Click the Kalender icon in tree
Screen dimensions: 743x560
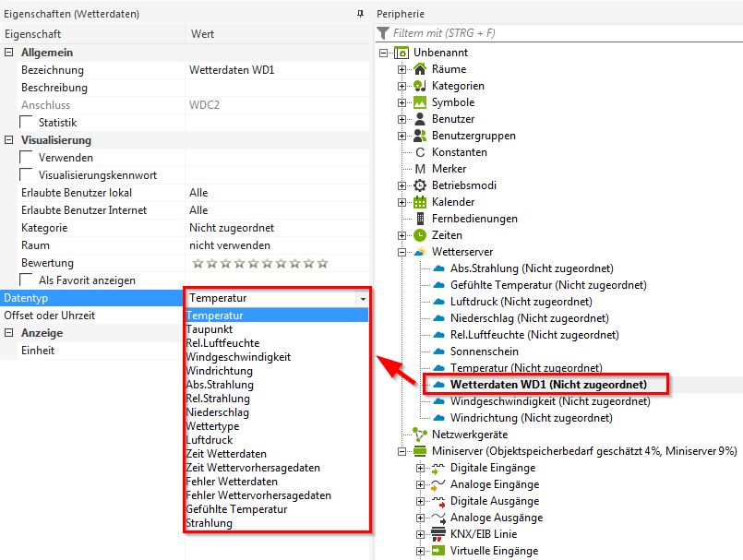[x=420, y=202]
